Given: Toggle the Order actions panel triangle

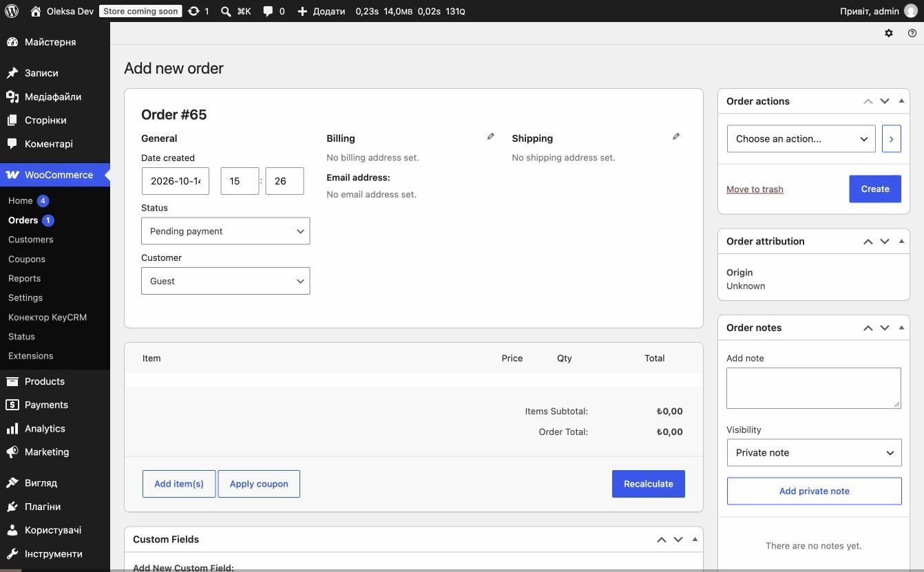Looking at the screenshot, I should (901, 100).
